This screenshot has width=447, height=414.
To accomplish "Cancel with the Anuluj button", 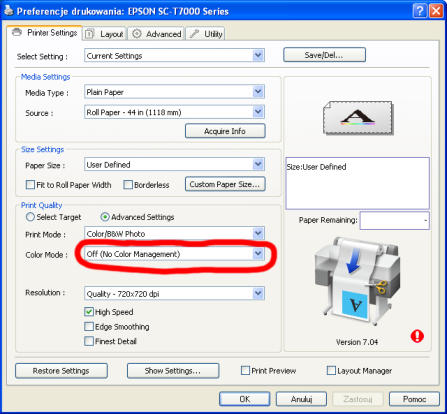I will pyautogui.click(x=301, y=399).
